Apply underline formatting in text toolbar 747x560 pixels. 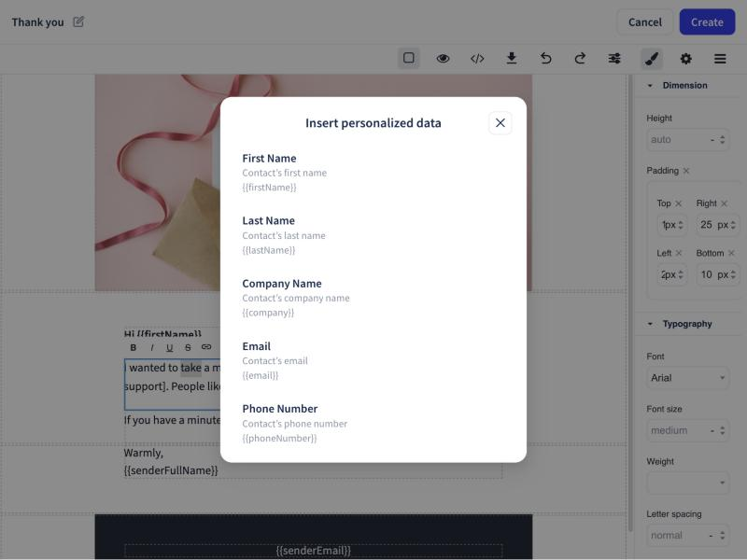point(170,347)
